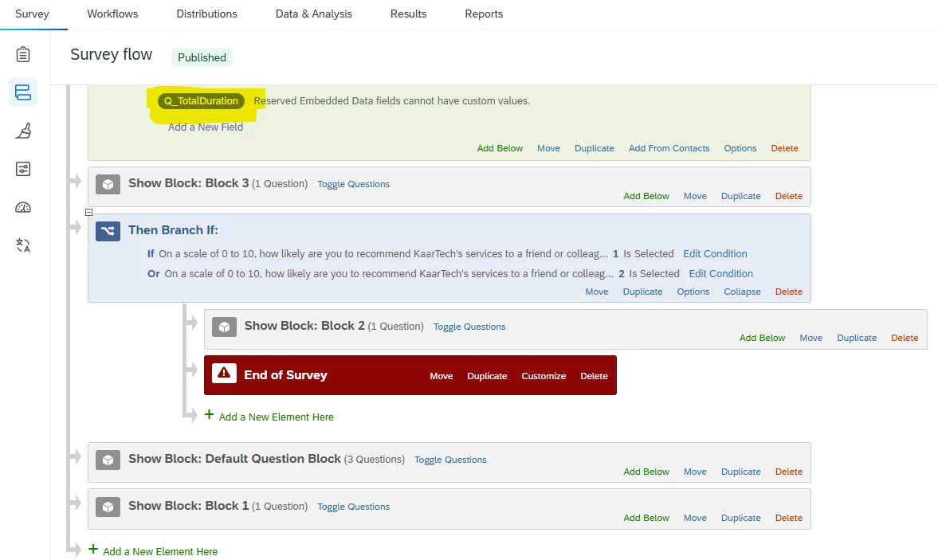Delete Show Block: Block 1
Screen dimensions: 938x560
[x=788, y=518]
